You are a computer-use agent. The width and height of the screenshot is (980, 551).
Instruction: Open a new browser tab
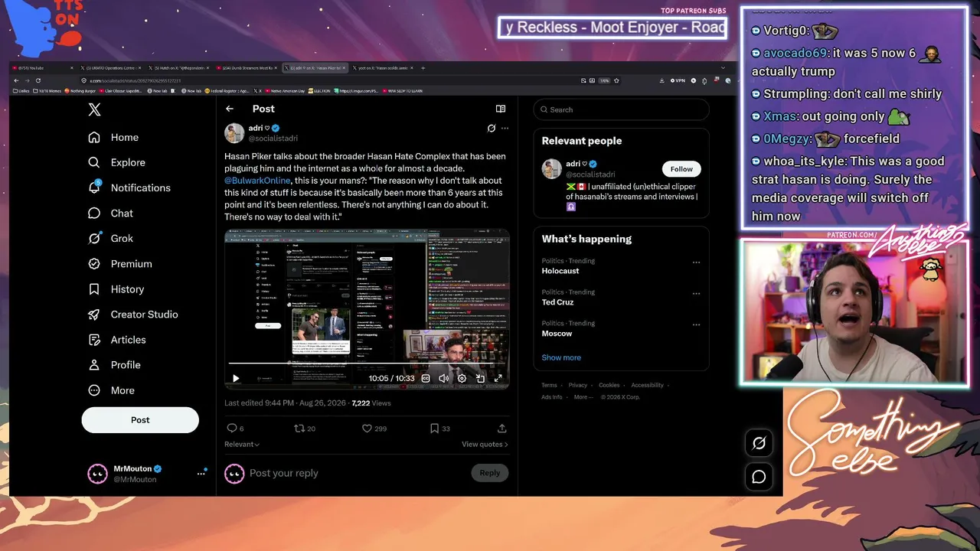coord(423,68)
